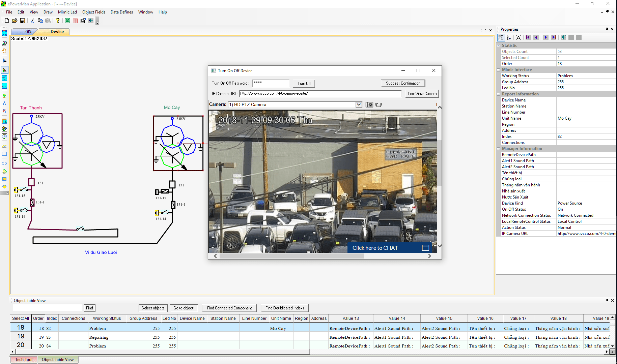
Task: Show next document tab with right arrow
Action: click(x=486, y=30)
